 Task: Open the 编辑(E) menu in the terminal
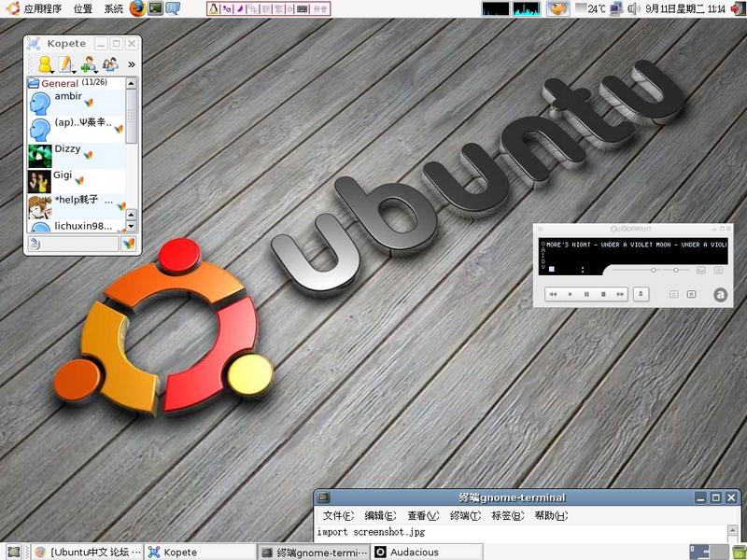pyautogui.click(x=380, y=515)
